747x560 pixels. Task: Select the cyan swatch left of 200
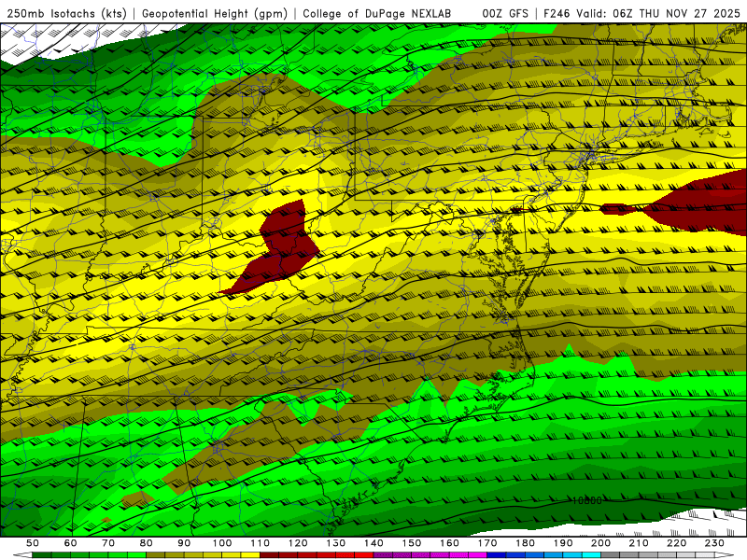[591, 555]
